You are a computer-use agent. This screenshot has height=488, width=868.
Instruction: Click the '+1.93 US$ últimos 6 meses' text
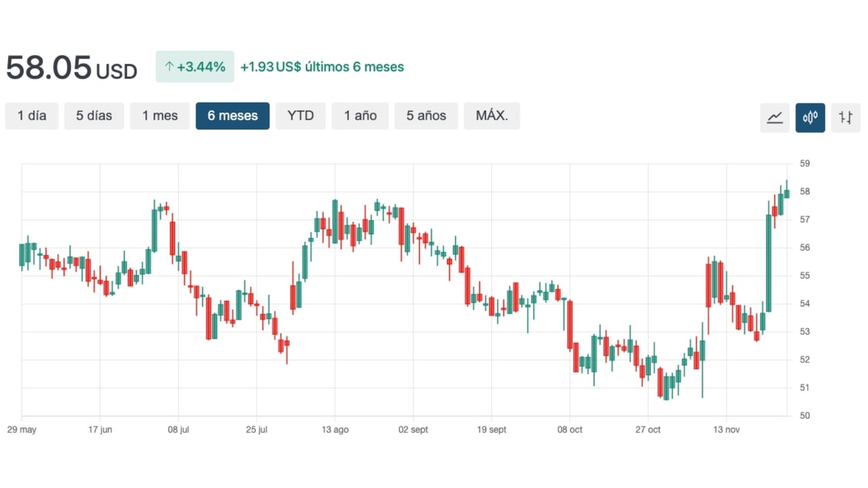[322, 67]
